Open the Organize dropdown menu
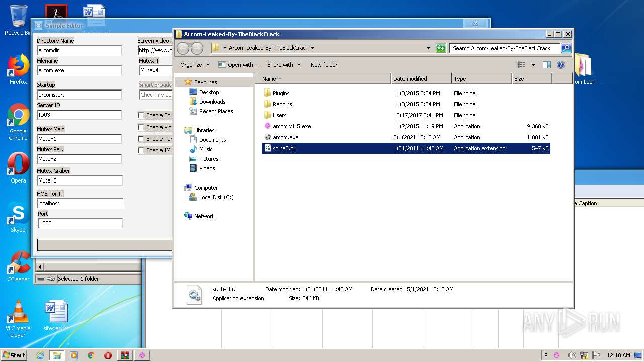 pos(195,65)
